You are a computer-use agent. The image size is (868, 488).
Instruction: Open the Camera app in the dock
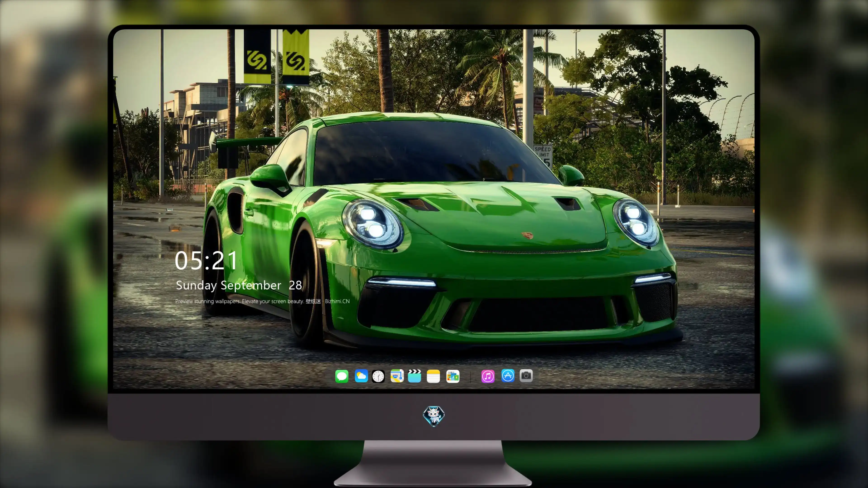coord(526,375)
